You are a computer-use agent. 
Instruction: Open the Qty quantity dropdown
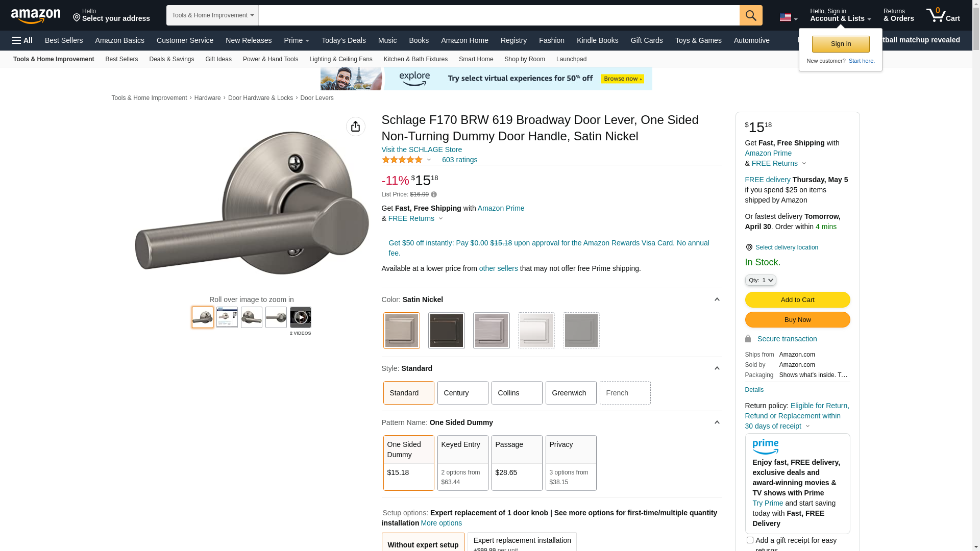point(761,280)
